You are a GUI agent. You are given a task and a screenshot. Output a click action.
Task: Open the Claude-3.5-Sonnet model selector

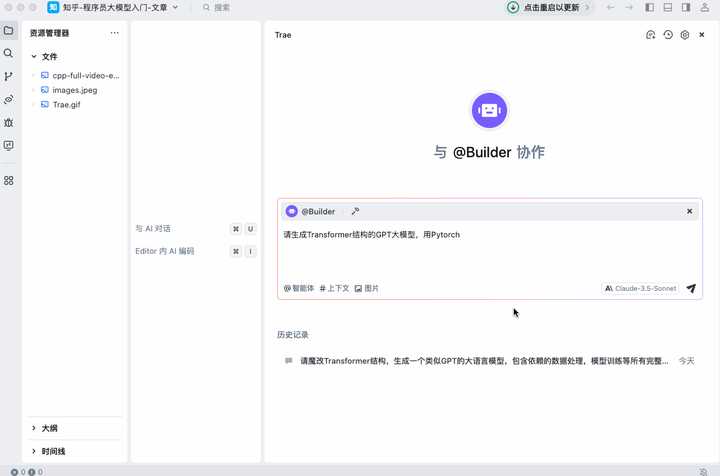pyautogui.click(x=640, y=288)
